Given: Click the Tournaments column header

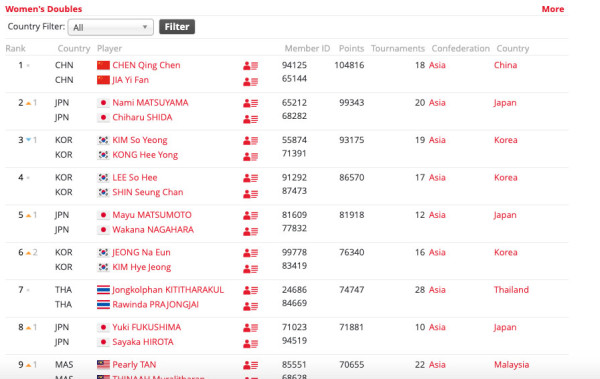Looking at the screenshot, I should pyautogui.click(x=398, y=49).
